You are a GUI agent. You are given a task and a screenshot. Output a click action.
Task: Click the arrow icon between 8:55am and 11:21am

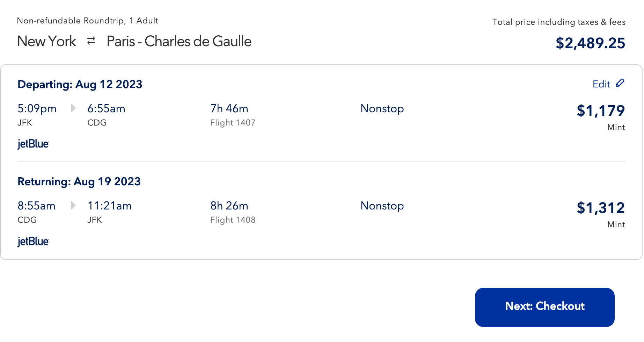coord(73,206)
